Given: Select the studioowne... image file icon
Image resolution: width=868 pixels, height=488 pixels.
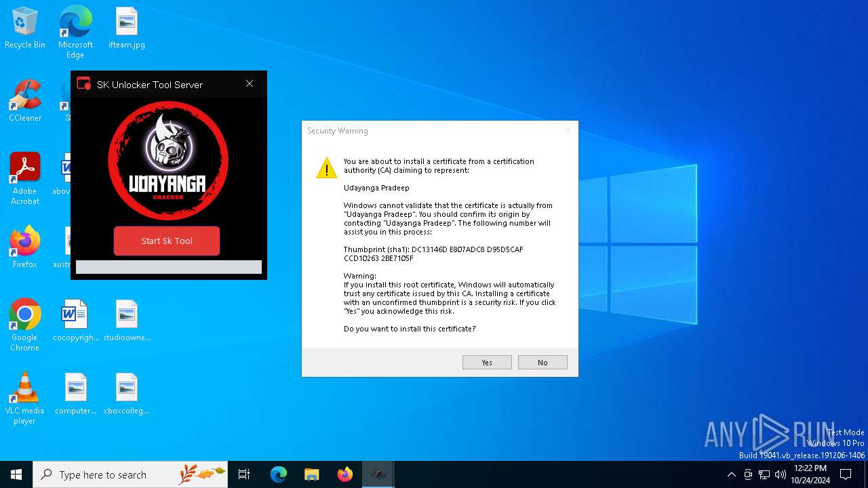Looking at the screenshot, I should [127, 321].
